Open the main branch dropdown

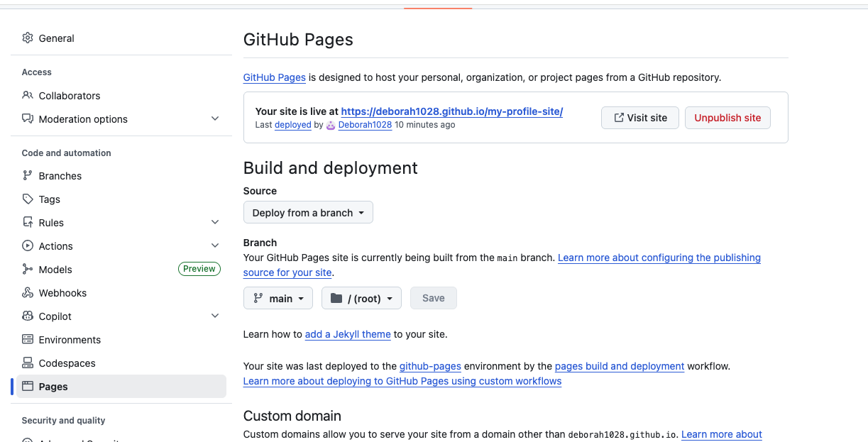click(x=279, y=299)
